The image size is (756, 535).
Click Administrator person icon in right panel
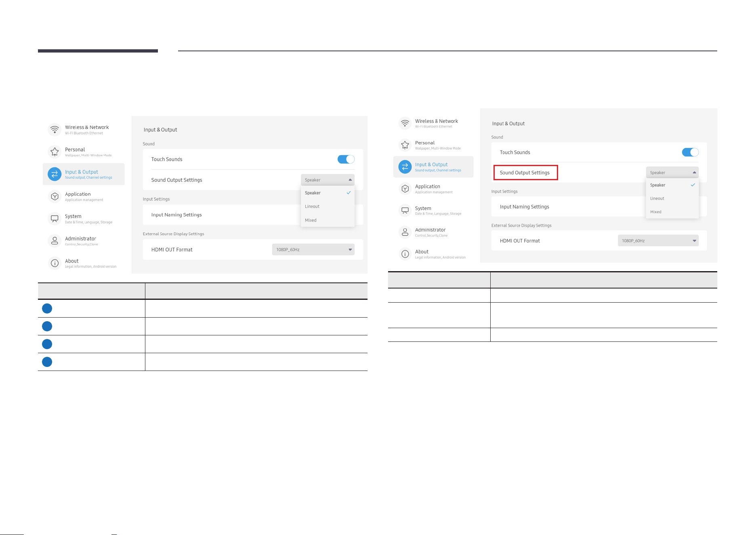[405, 232]
